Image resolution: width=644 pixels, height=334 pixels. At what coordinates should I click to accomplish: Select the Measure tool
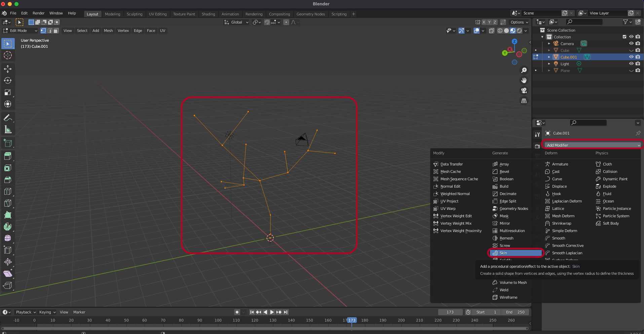pyautogui.click(x=8, y=129)
